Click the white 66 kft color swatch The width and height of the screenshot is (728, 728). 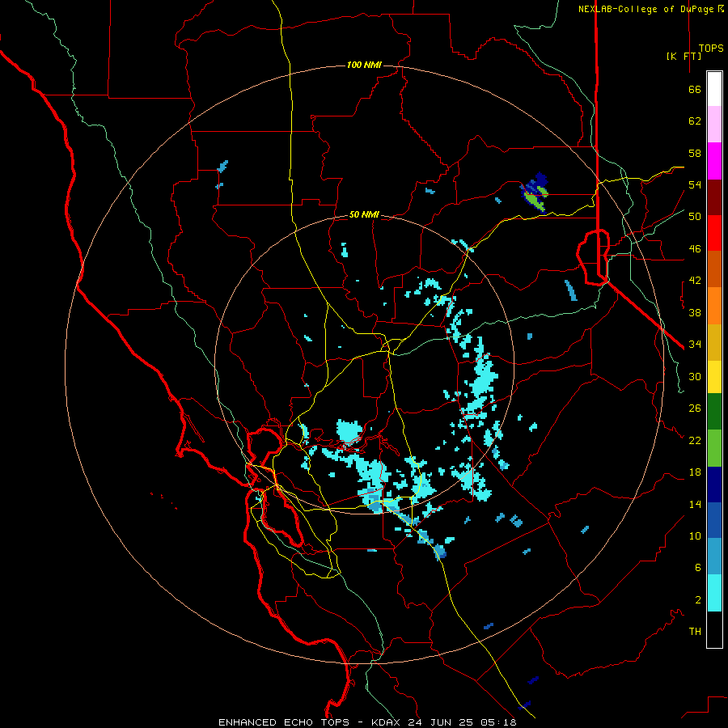click(x=714, y=89)
